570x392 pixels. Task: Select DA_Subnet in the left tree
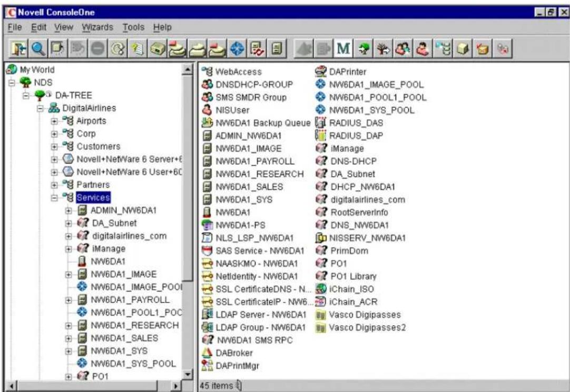coord(114,223)
